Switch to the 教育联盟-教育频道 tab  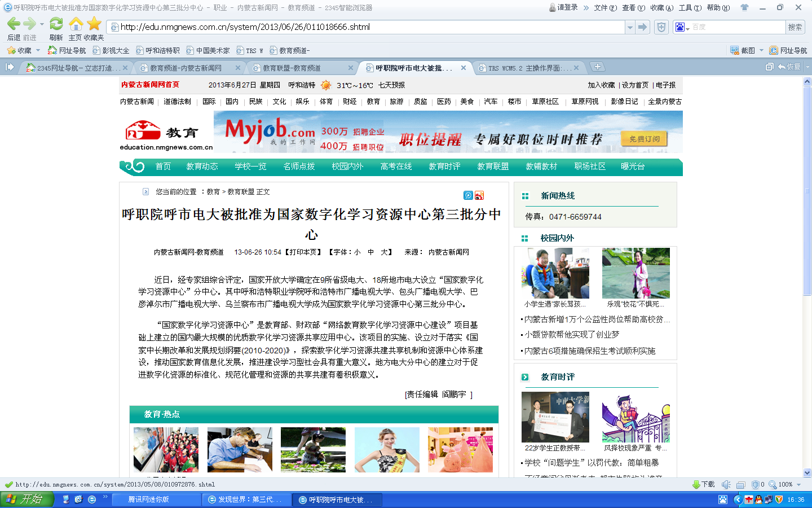tap(299, 68)
